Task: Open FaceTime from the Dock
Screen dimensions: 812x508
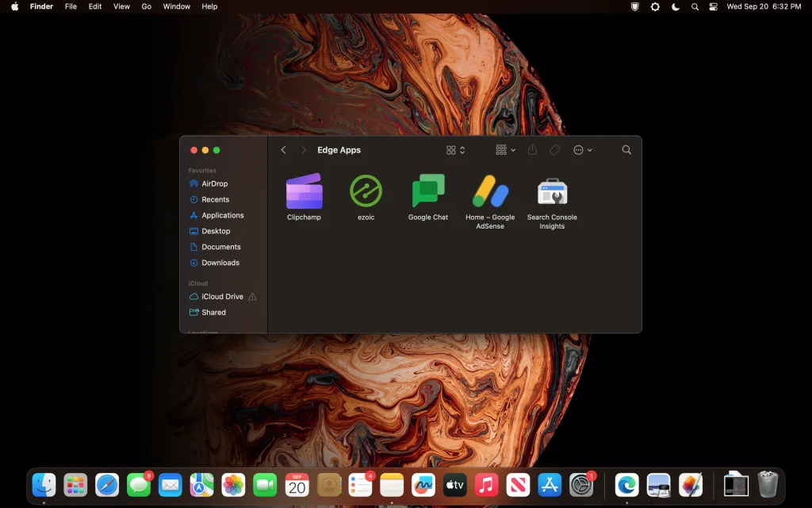Action: pos(265,486)
